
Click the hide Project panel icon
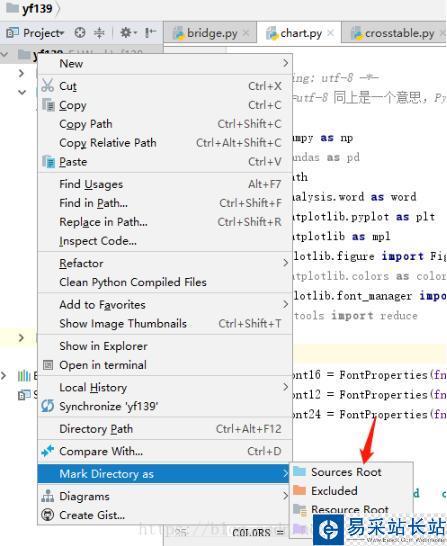click(x=150, y=33)
